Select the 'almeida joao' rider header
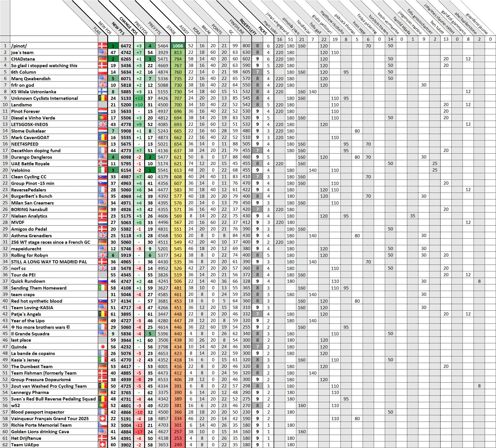 pyautogui.click(x=291, y=26)
